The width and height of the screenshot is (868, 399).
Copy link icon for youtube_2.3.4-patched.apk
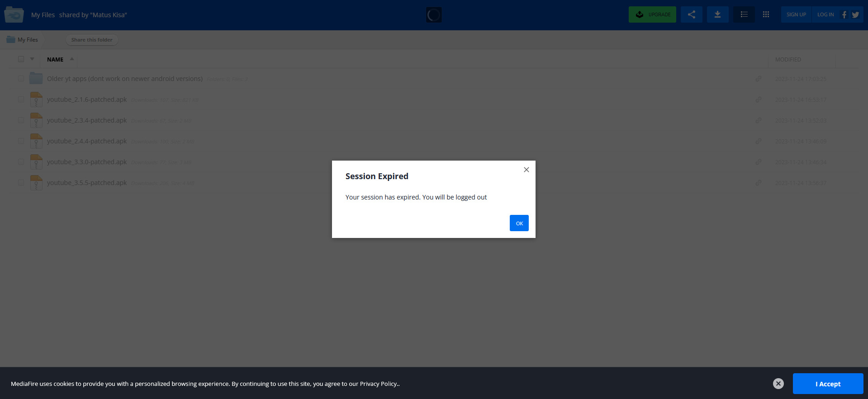[x=759, y=120]
